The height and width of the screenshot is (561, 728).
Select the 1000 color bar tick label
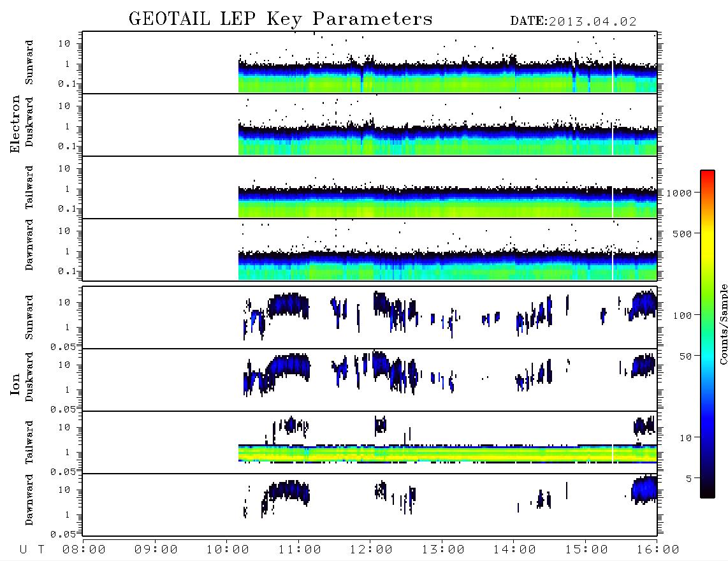pyautogui.click(x=679, y=193)
